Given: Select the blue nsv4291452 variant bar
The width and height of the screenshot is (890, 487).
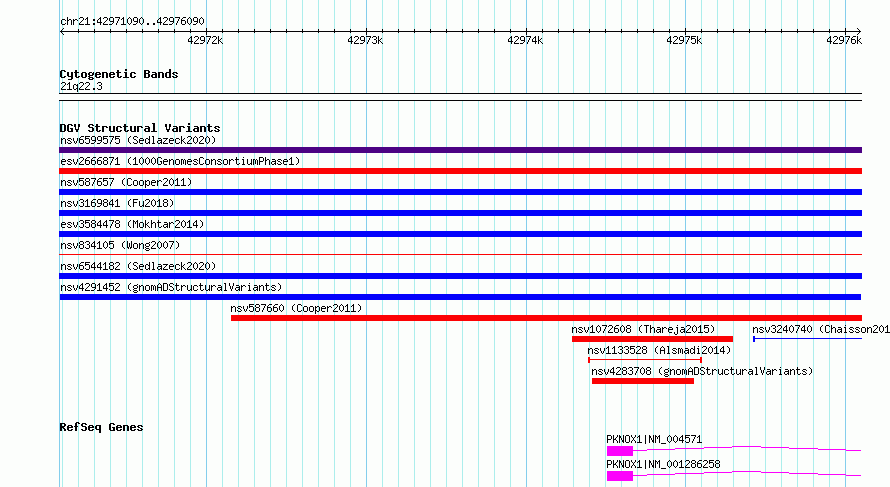Looking at the screenshot, I should pyautogui.click(x=460, y=297).
